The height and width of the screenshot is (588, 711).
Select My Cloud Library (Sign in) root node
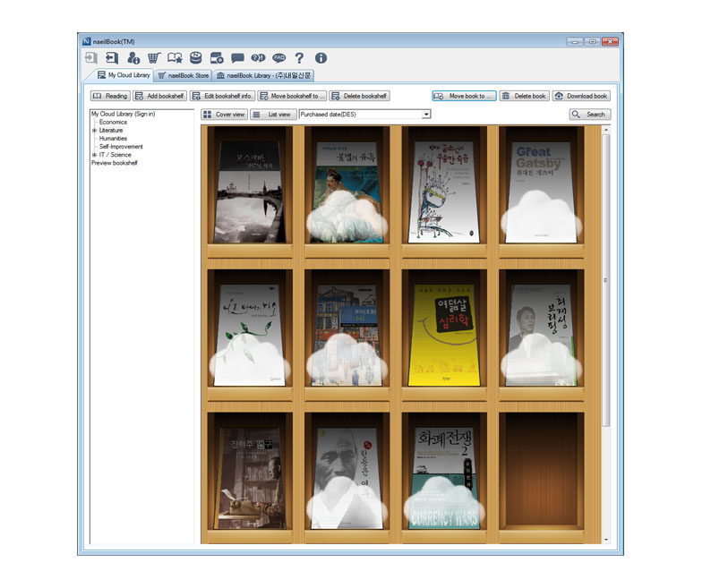[x=124, y=115]
